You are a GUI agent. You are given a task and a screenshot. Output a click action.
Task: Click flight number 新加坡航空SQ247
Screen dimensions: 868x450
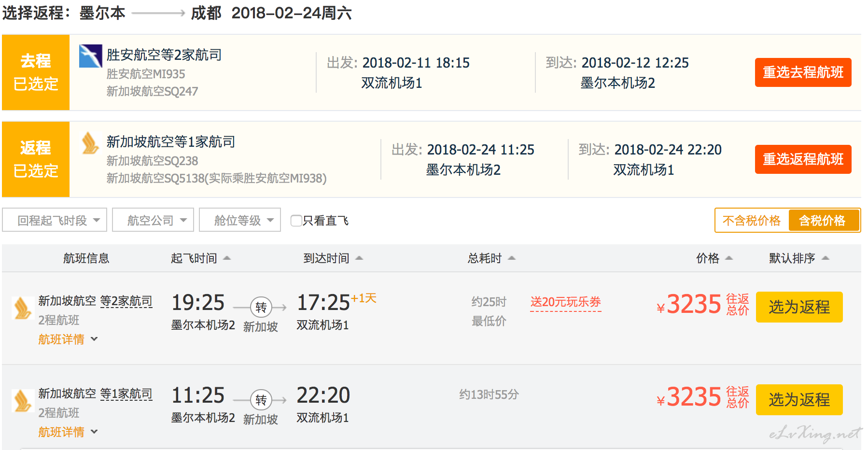click(x=152, y=91)
